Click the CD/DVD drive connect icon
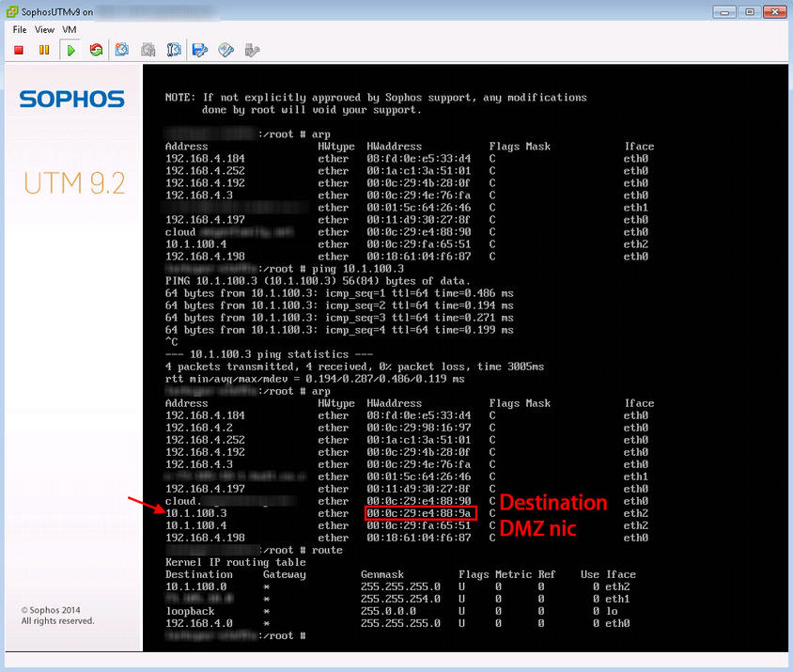793x672 pixels. [x=226, y=50]
